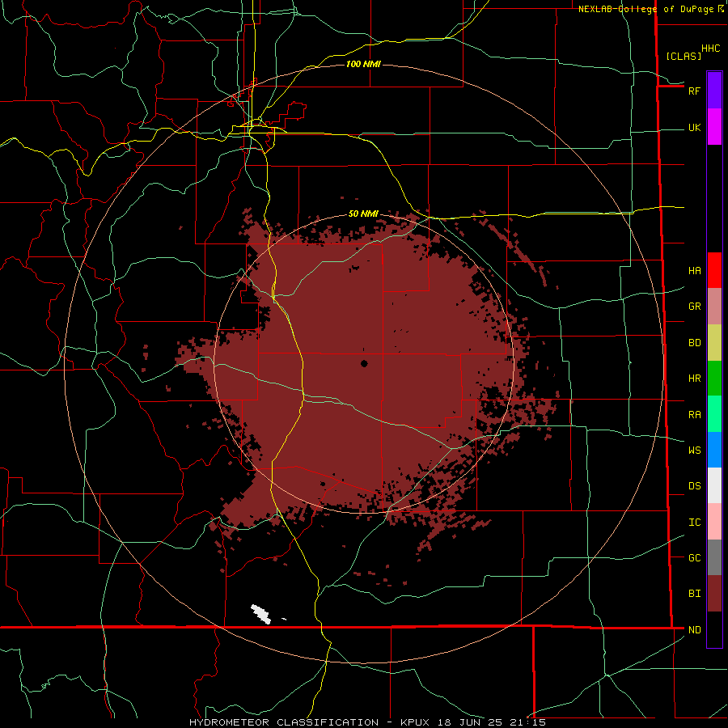Viewport: 728px width, 728px height.
Task: Select the DS legend label text
Action: (x=694, y=486)
